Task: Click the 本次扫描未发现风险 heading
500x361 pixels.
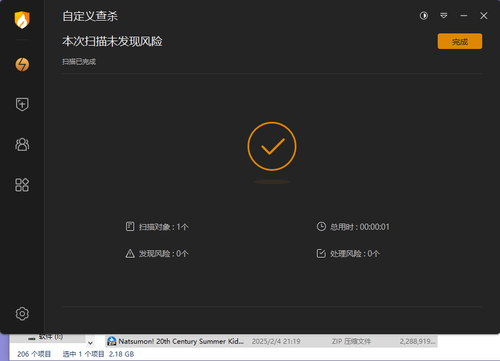Action: pos(112,41)
